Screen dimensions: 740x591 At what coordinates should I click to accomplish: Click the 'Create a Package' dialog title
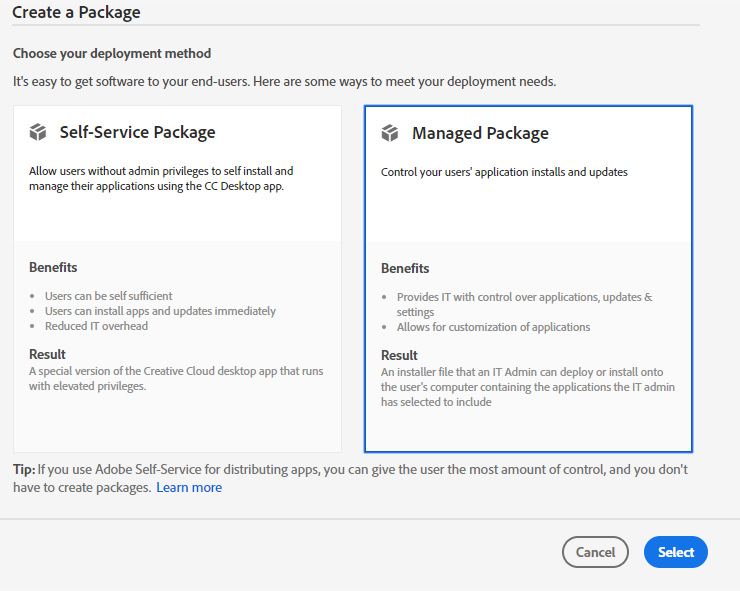tap(76, 13)
